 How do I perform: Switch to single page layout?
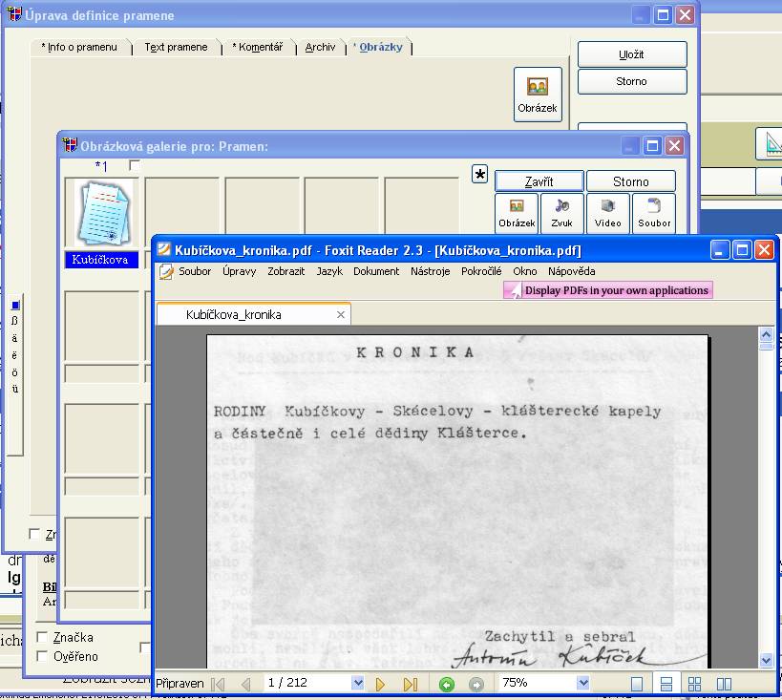(636, 684)
